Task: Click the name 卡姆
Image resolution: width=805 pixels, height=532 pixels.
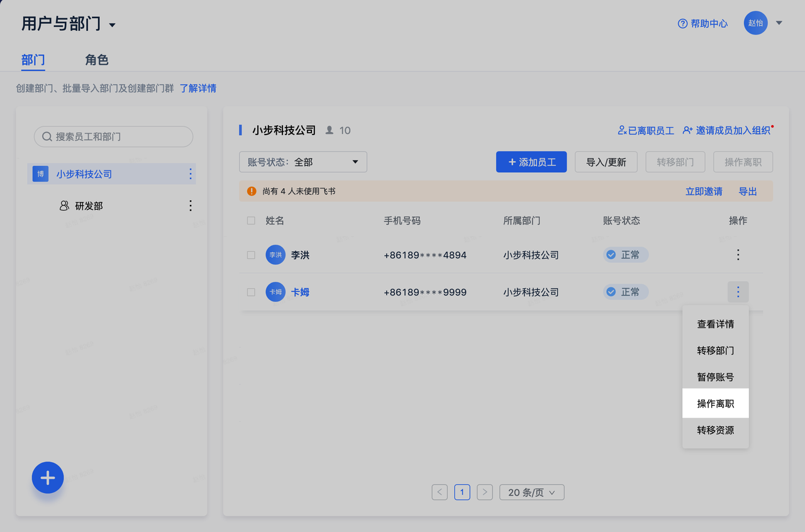Action: click(x=300, y=292)
